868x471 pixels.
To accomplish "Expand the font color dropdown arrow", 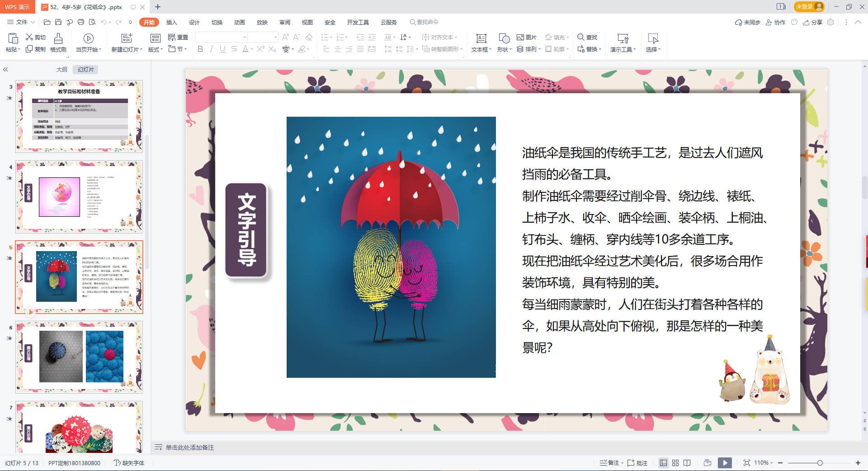I will pos(252,49).
